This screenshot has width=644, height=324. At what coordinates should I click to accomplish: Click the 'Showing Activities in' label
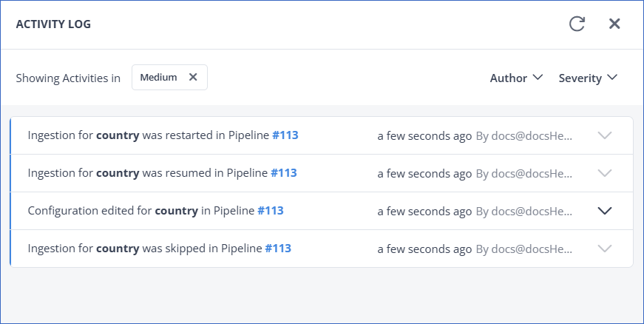[x=68, y=78]
